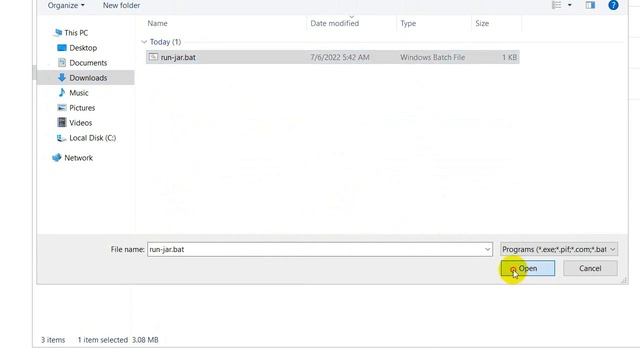Toggle the preview pane icon

click(x=590, y=5)
